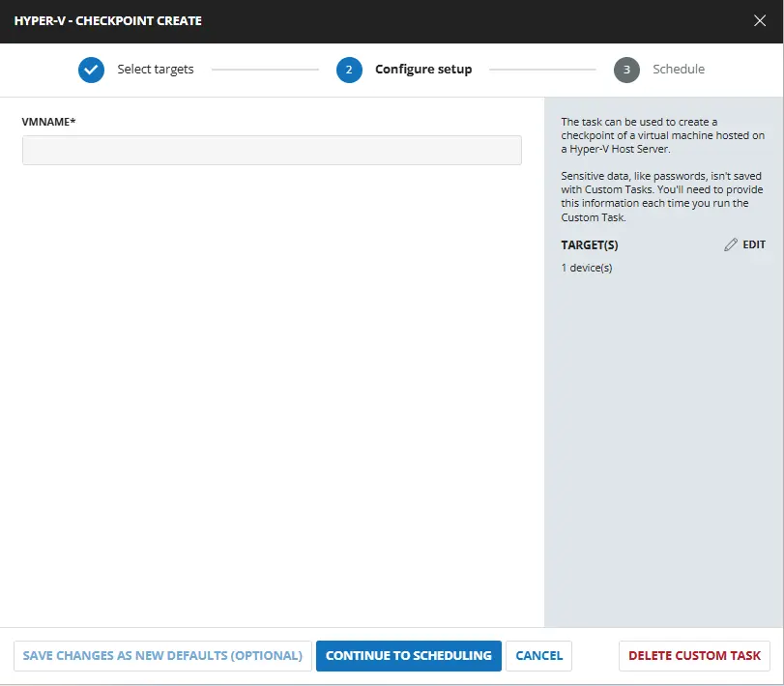Image resolution: width=784 pixels, height=686 pixels.
Task: Click the sensitive data notice text
Action: pyautogui.click(x=662, y=197)
